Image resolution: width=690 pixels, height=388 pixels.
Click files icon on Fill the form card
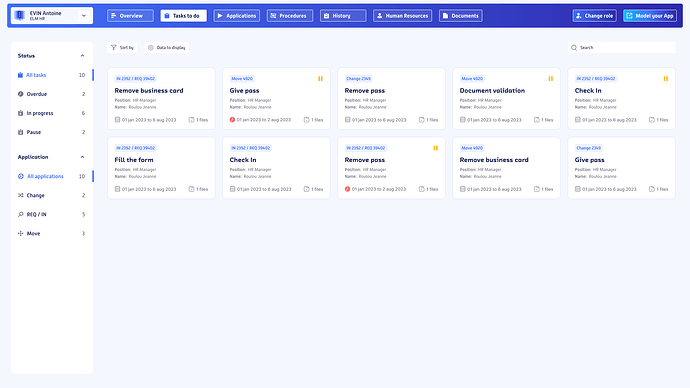click(x=191, y=189)
